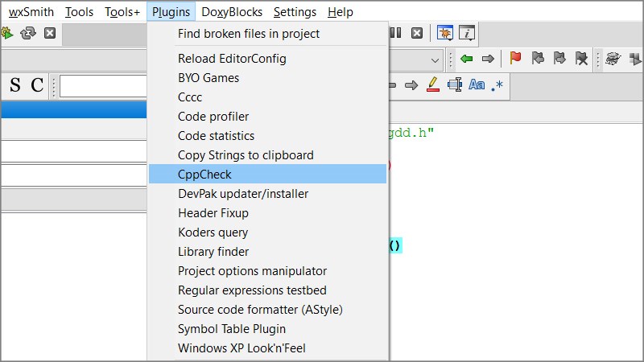Click the 'S' toolbar button
This screenshot has height=362, width=644.
tap(14, 85)
